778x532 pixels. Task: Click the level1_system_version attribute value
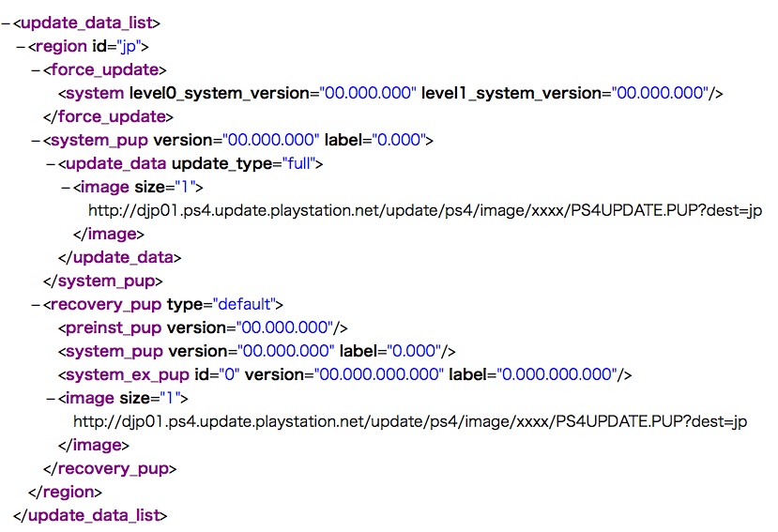(661, 93)
